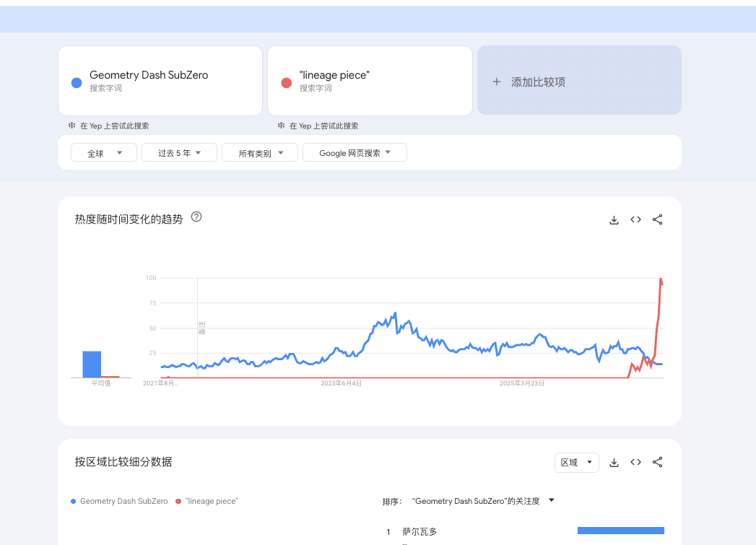
Task: Edit the Geometry Dash SubZero search term card
Action: click(x=160, y=81)
